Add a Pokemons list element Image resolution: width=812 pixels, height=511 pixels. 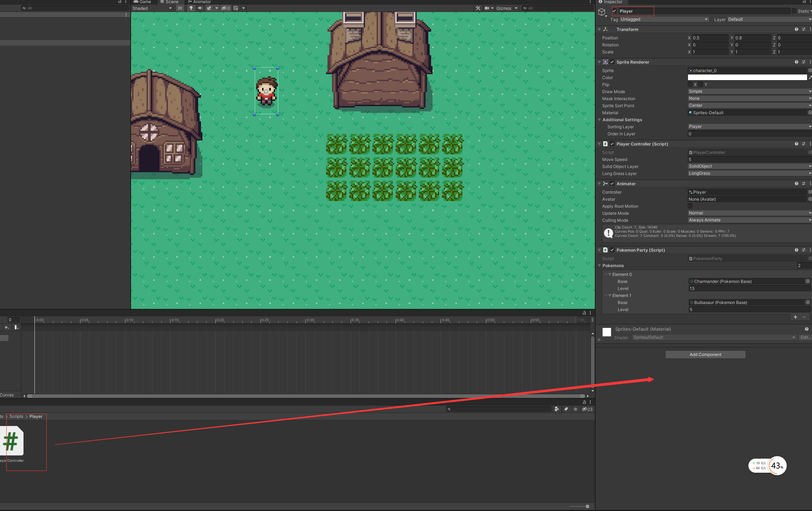[795, 317]
